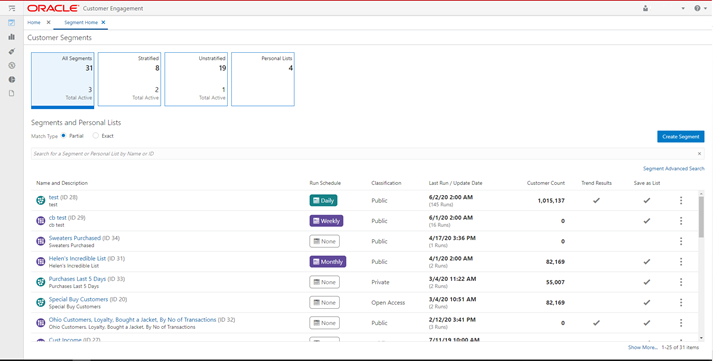Click the segment icon beside Helen's Incredible List
The width and height of the screenshot is (713, 363).
[40, 262]
